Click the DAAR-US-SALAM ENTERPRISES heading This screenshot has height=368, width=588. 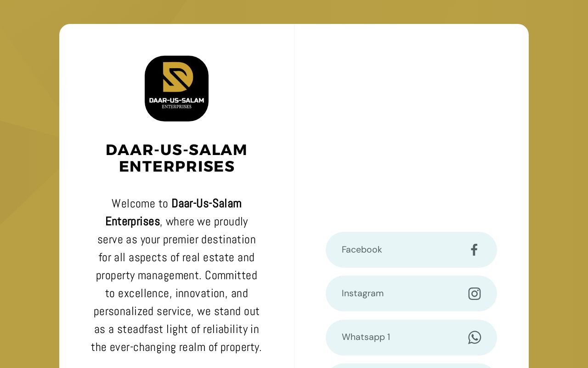coord(176,158)
